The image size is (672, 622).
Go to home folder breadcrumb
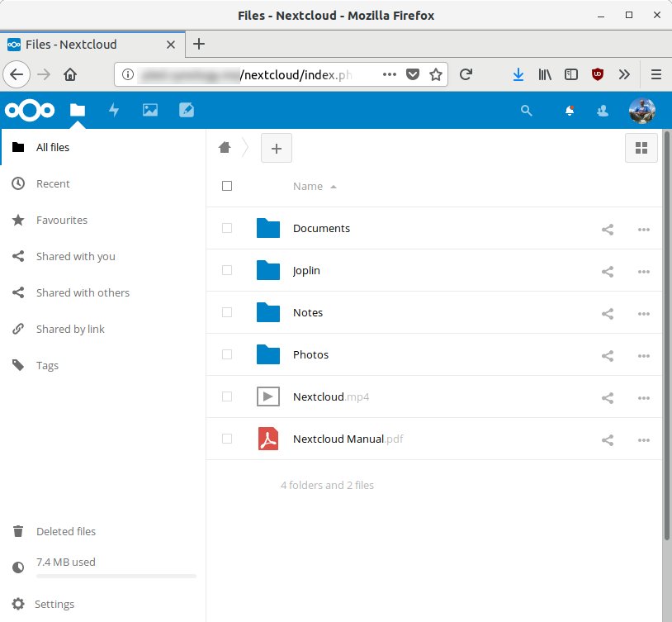tap(225, 148)
